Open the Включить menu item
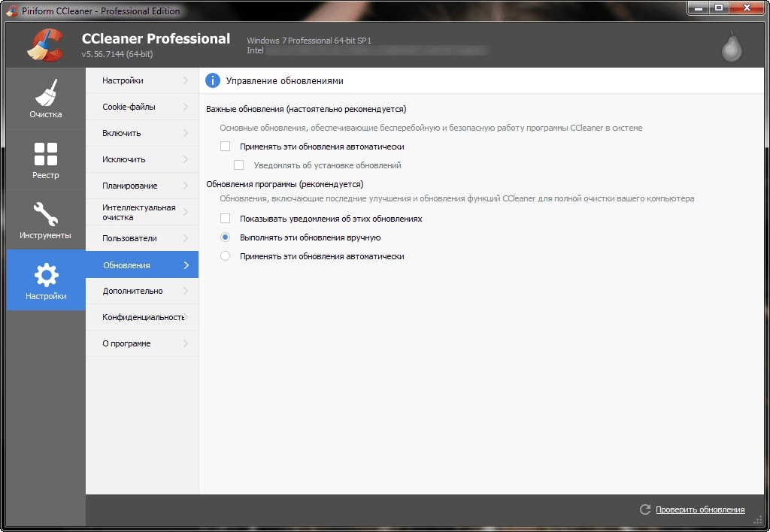 pos(142,133)
